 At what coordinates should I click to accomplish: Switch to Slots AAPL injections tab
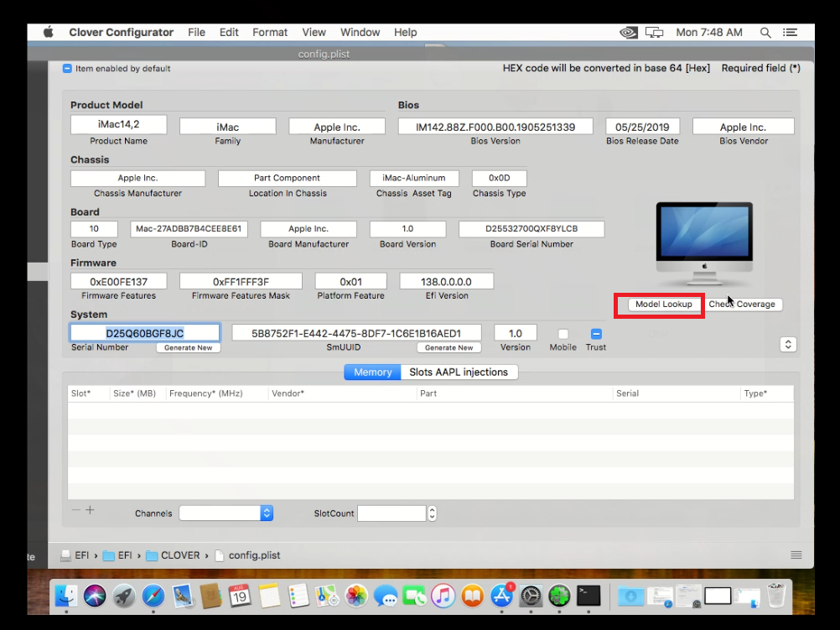click(x=459, y=372)
